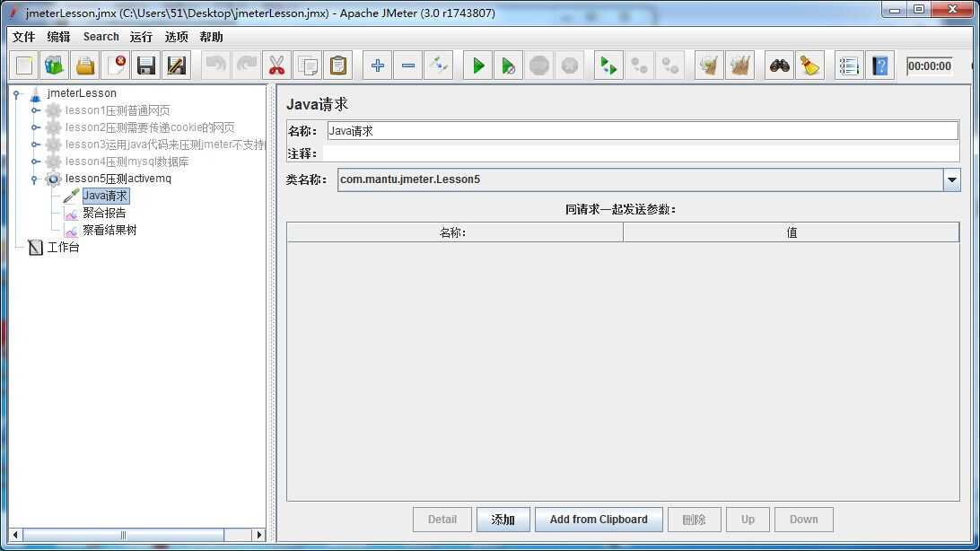Select the 聚合报告 listener
Image resolution: width=980 pixels, height=551 pixels.
[x=104, y=213]
